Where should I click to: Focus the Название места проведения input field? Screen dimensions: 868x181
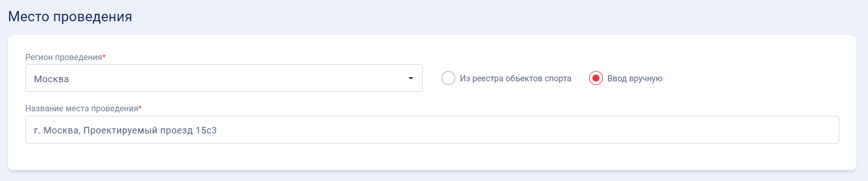click(432, 130)
